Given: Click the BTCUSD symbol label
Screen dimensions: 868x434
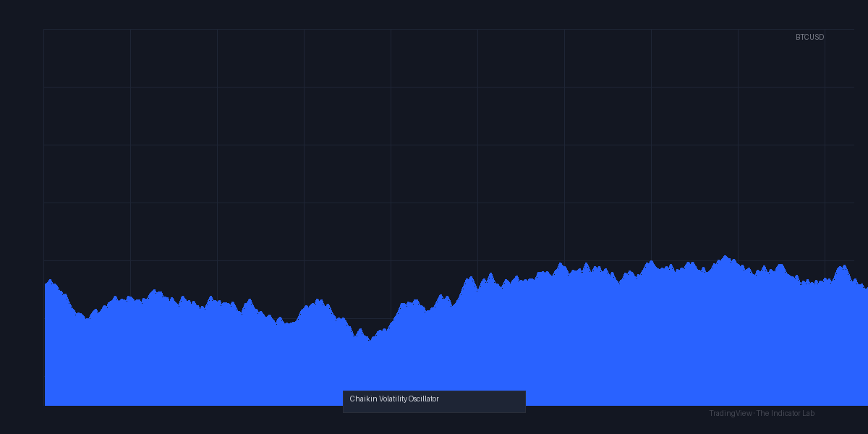Looking at the screenshot, I should click(809, 37).
